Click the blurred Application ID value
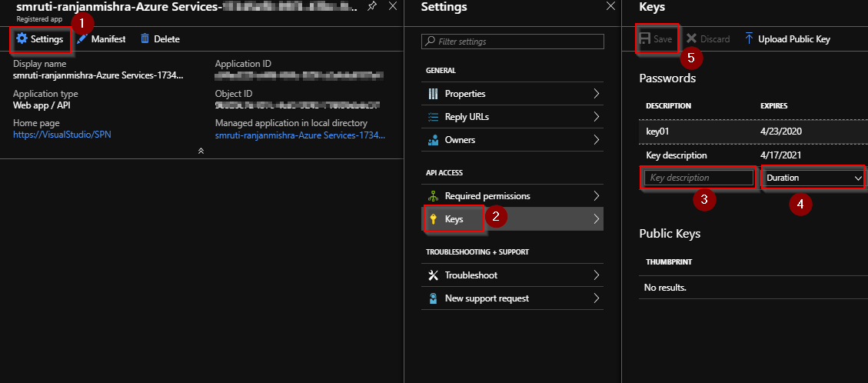868x383 pixels. click(299, 75)
